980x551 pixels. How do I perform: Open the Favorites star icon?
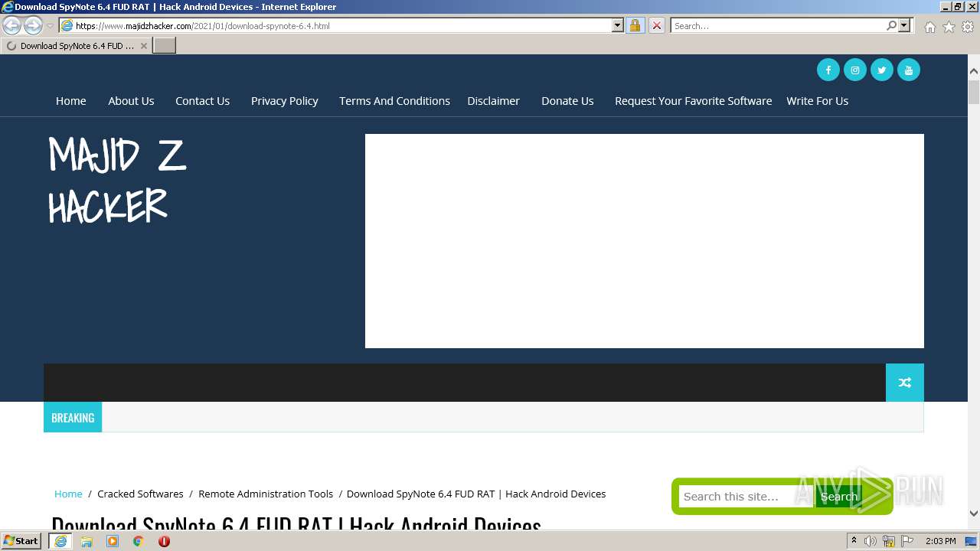[x=949, y=27]
